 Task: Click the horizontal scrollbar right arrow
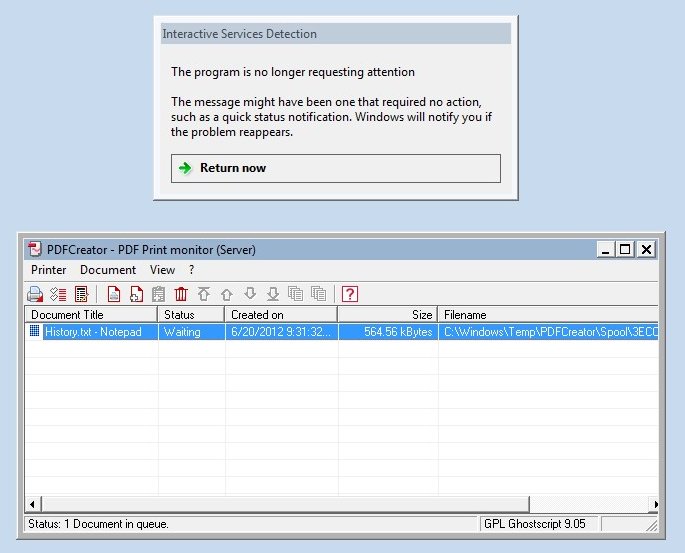coord(655,504)
